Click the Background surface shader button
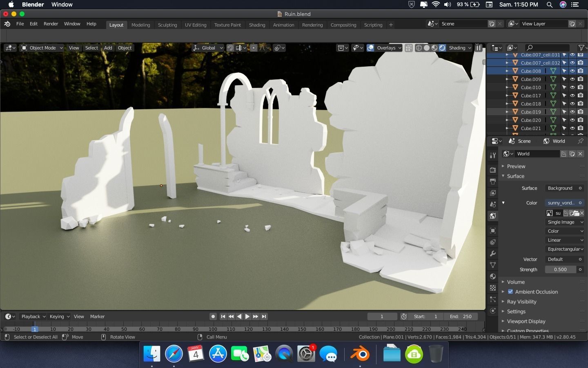 [564, 188]
